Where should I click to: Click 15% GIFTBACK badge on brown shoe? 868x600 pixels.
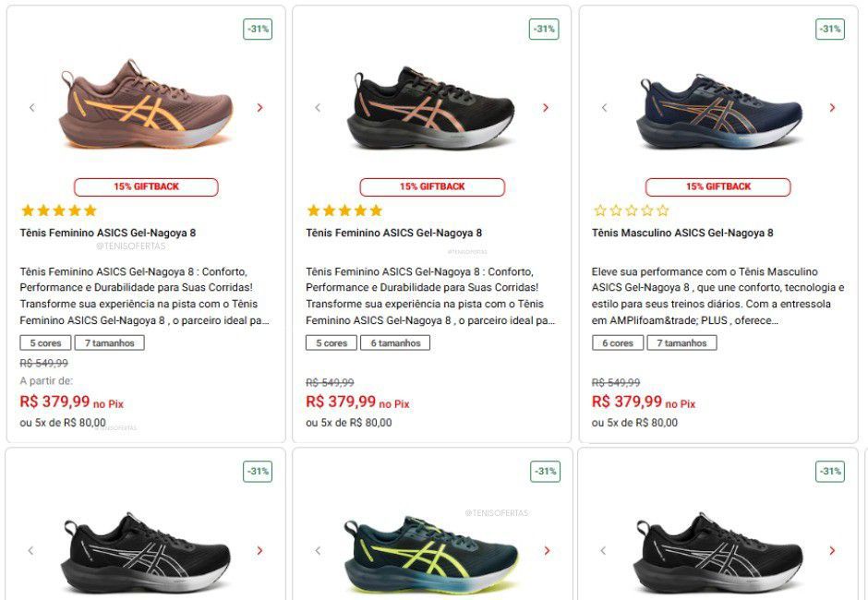click(x=146, y=186)
